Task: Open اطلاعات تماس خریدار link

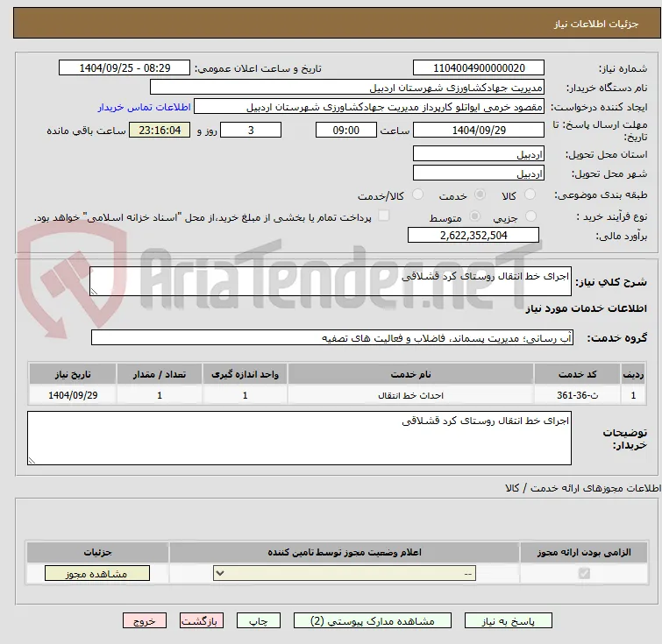Action: coord(145,107)
